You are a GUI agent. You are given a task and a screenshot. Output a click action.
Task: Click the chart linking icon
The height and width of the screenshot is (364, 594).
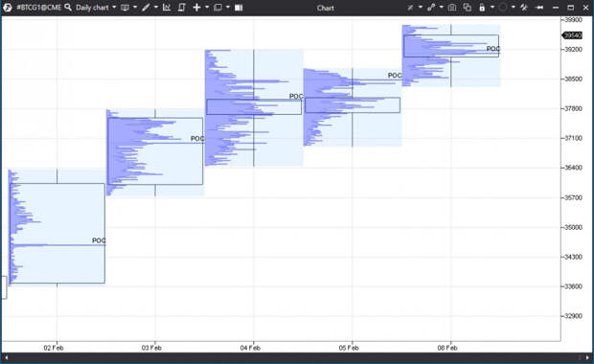pos(431,8)
